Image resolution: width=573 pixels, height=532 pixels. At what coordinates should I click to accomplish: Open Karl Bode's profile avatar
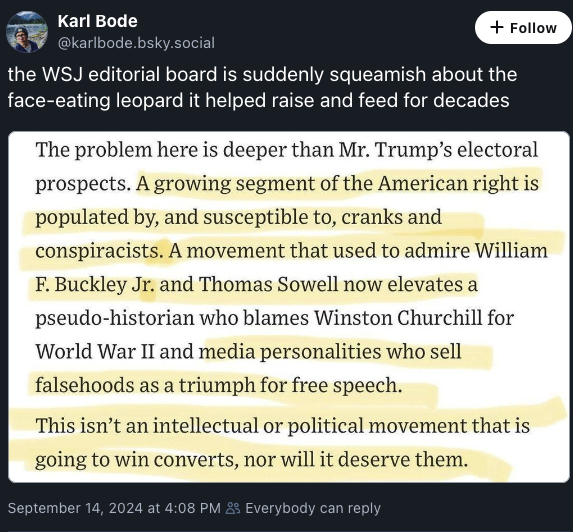click(x=27, y=32)
